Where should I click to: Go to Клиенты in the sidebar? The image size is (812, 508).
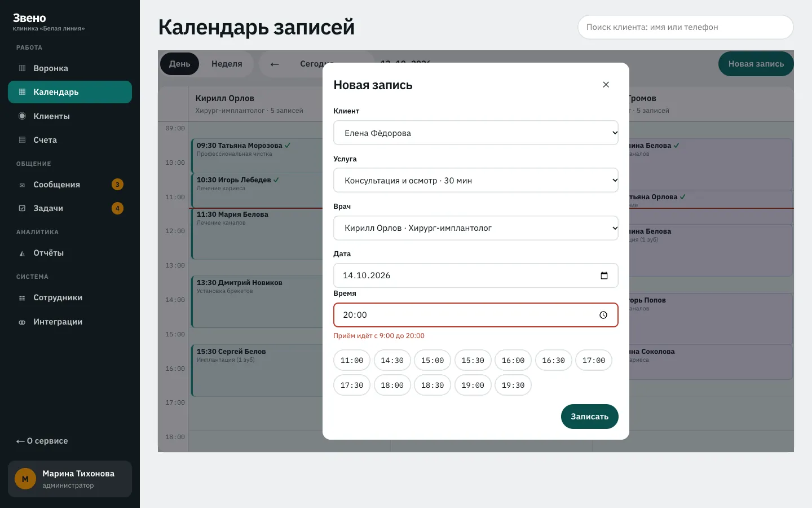[x=70, y=116]
